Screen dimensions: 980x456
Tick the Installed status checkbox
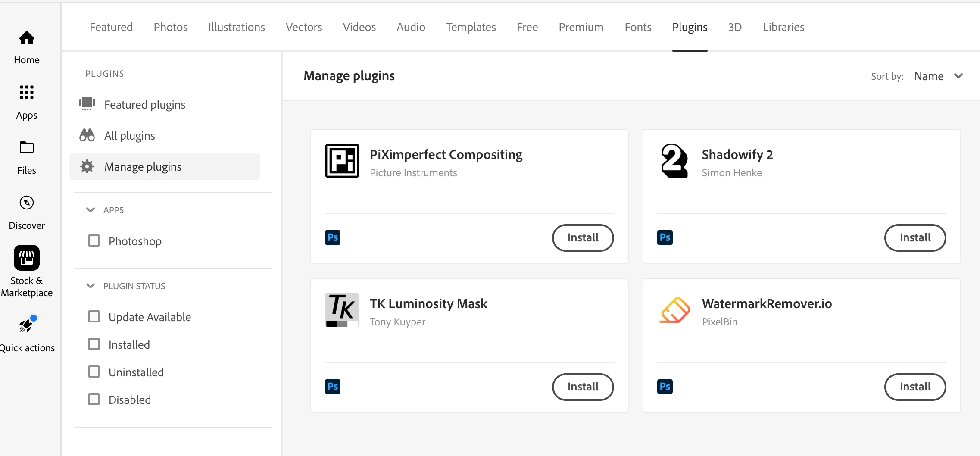tap(94, 344)
